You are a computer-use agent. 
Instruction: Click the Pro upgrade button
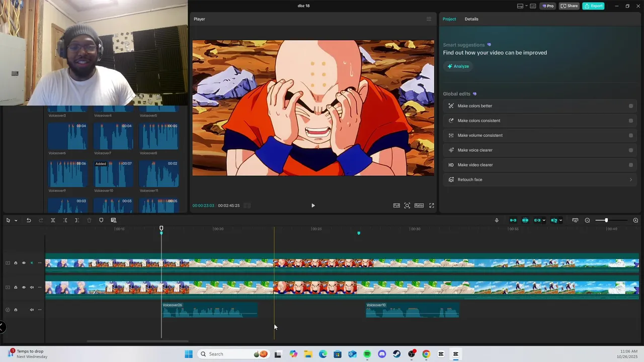pos(548,6)
